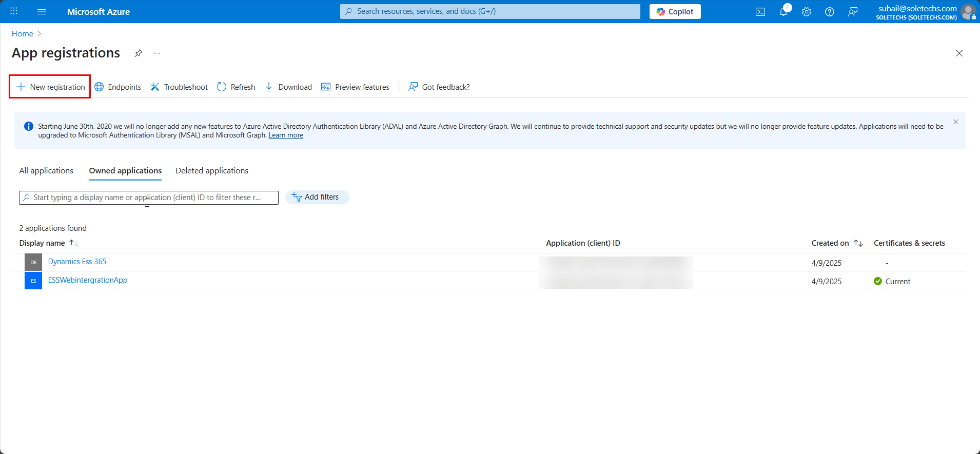Open the user account avatar
This screenshot has height=454, width=980.
[968, 12]
